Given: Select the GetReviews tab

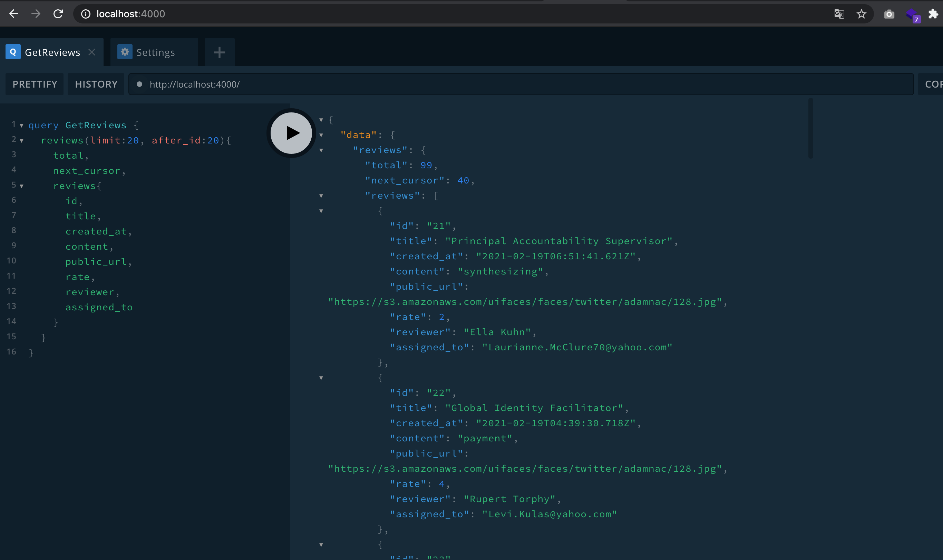Looking at the screenshot, I should [x=52, y=52].
